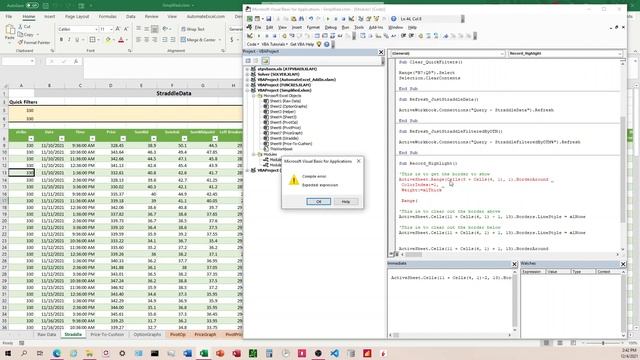Viewport: 640px width, 360px height.
Task: Close the Immediate window
Action: tap(514, 264)
